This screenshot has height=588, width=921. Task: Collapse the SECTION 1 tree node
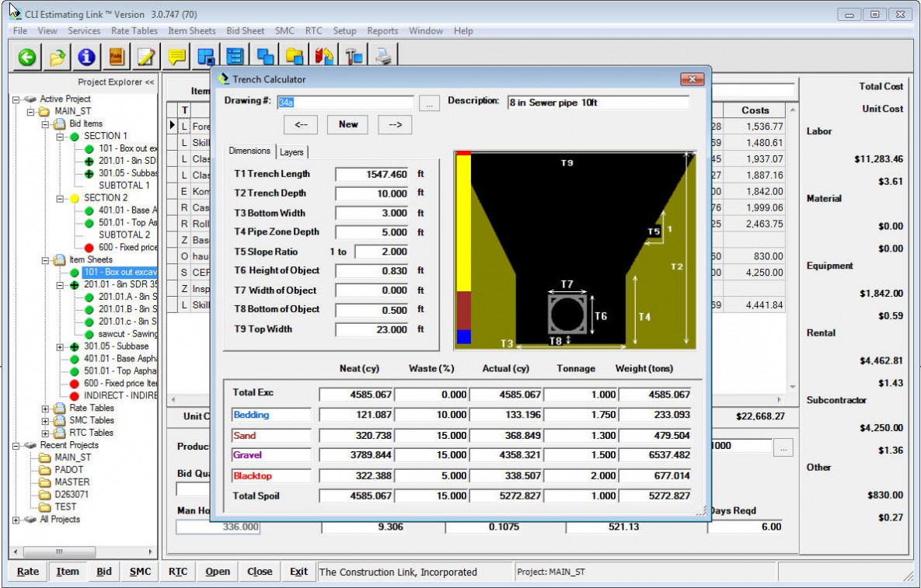click(x=60, y=136)
